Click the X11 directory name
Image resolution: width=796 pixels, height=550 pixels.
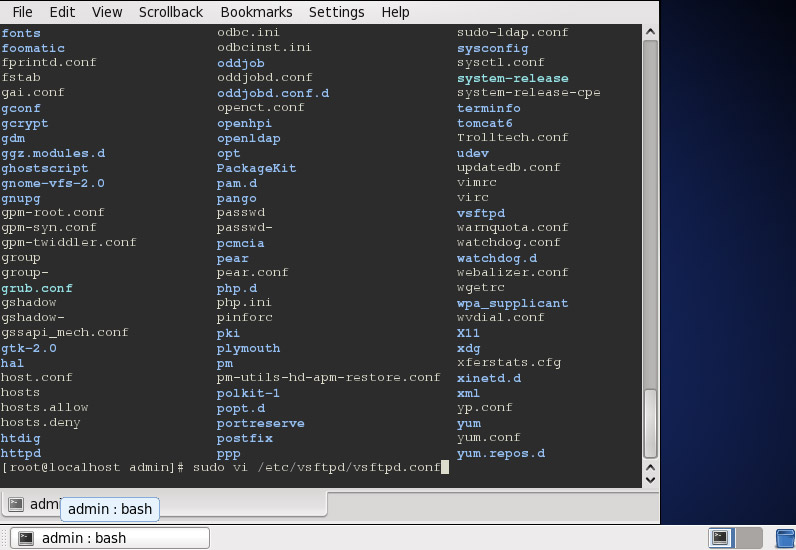(468, 333)
